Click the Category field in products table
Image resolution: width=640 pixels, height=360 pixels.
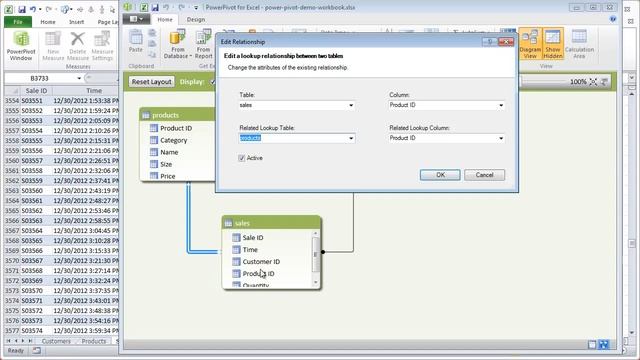click(x=173, y=140)
